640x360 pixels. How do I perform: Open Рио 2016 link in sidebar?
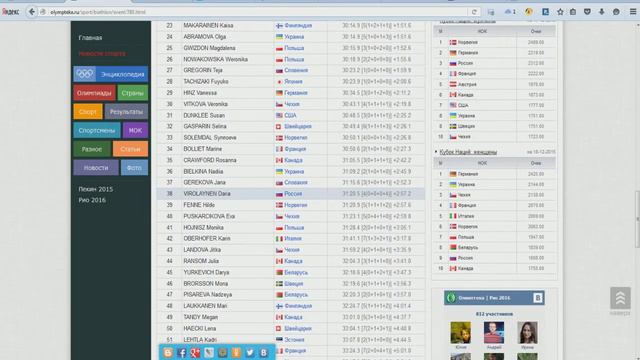coord(92,200)
